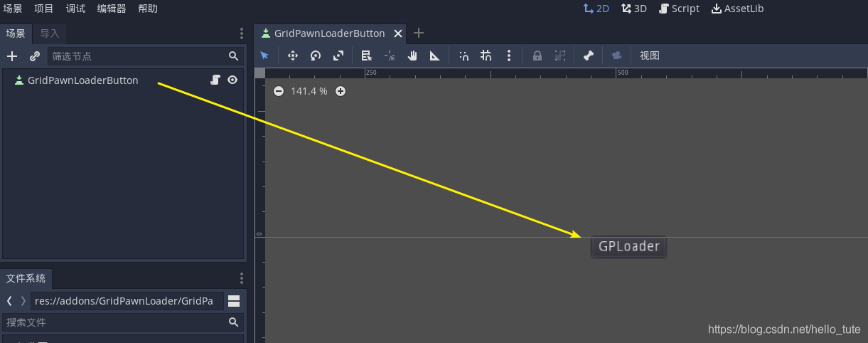Select the 文件系统 dock tab
This screenshot has width=868, height=343.
pos(26,278)
